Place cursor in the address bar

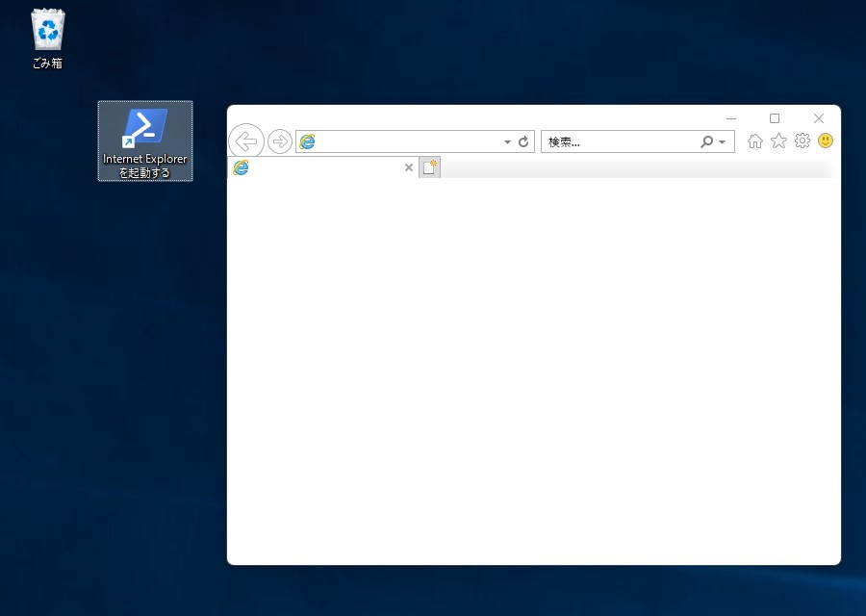click(x=404, y=141)
